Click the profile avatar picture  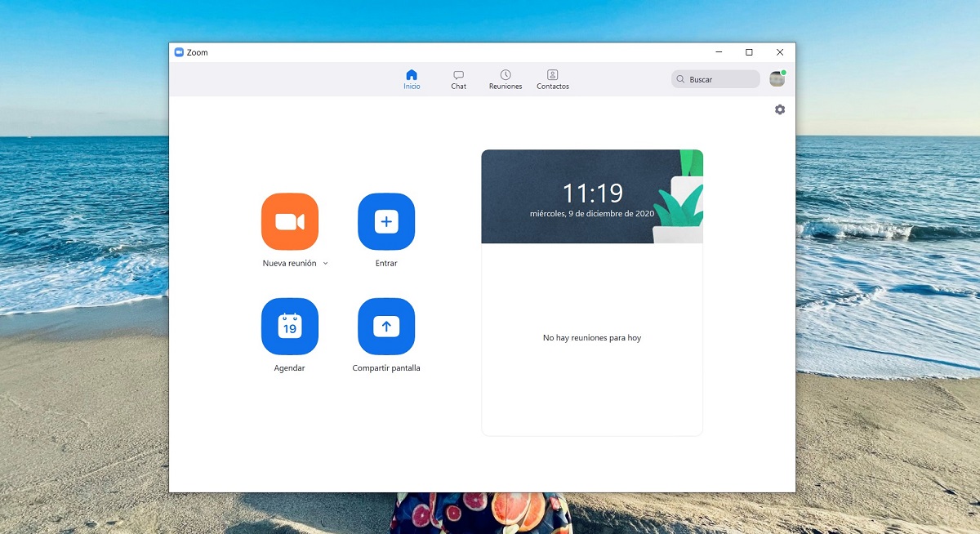pos(777,79)
